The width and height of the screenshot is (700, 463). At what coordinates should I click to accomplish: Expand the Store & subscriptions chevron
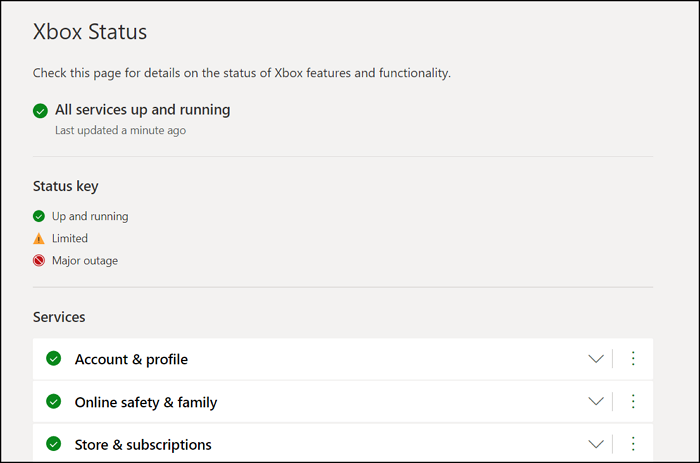tap(596, 444)
